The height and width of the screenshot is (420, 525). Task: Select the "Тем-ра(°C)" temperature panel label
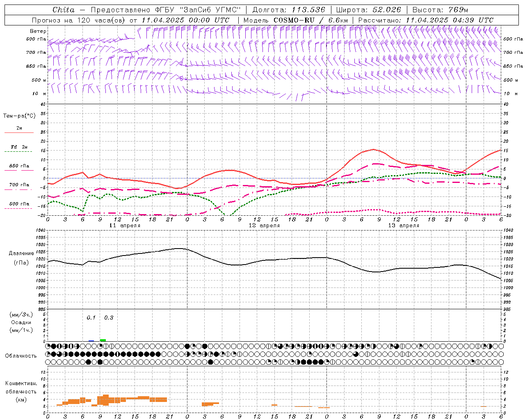coord(19,116)
